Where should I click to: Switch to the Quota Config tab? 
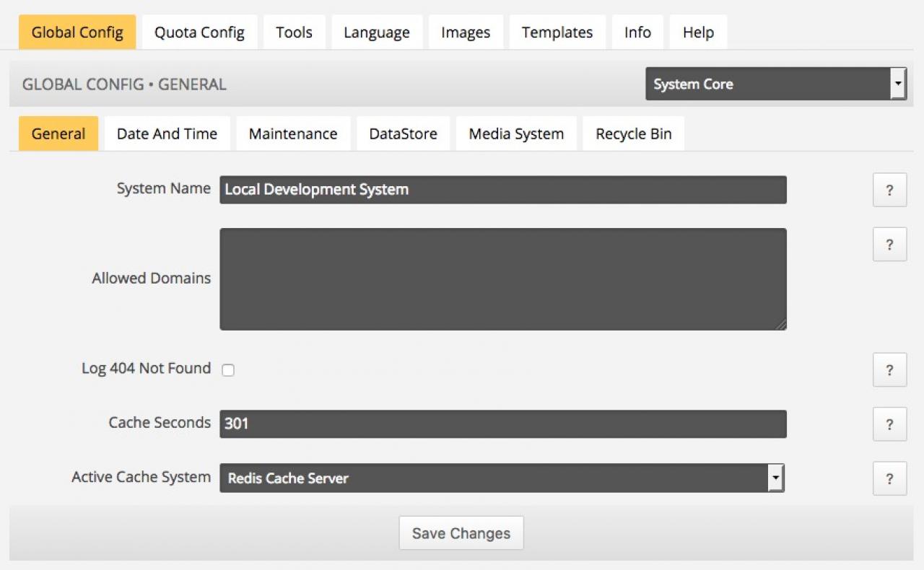coord(199,32)
